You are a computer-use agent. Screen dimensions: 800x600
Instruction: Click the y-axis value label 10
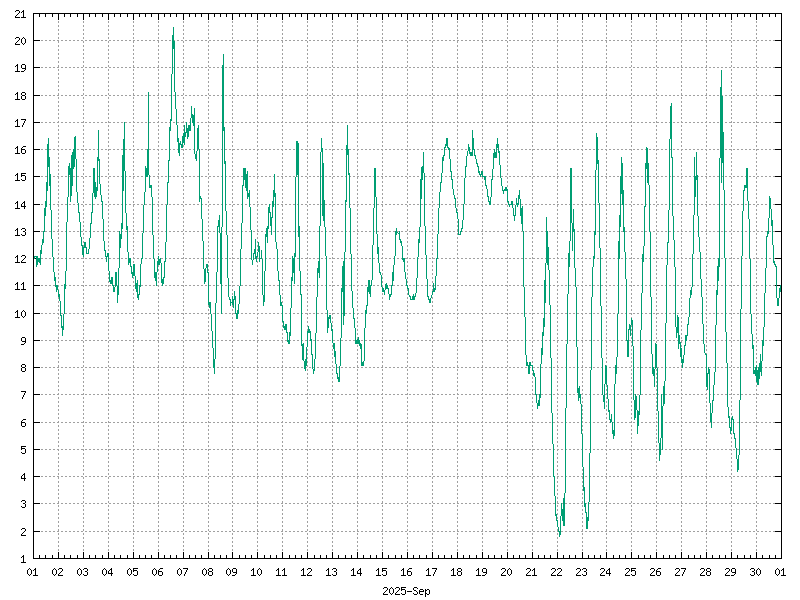point(20,314)
